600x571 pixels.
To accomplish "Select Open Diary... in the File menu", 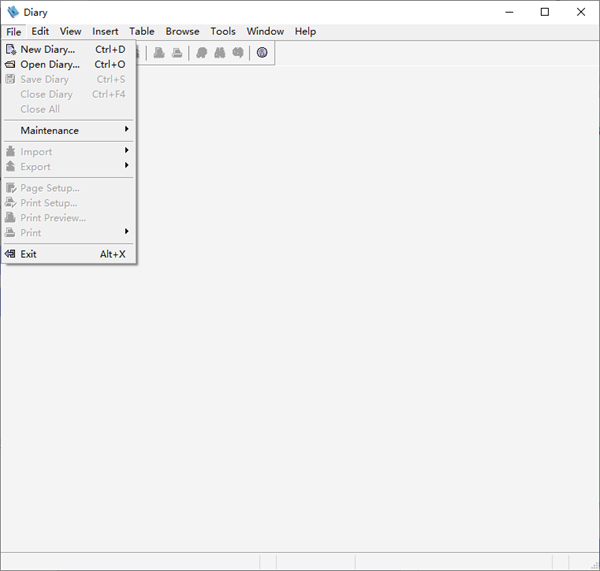I will (x=50, y=64).
